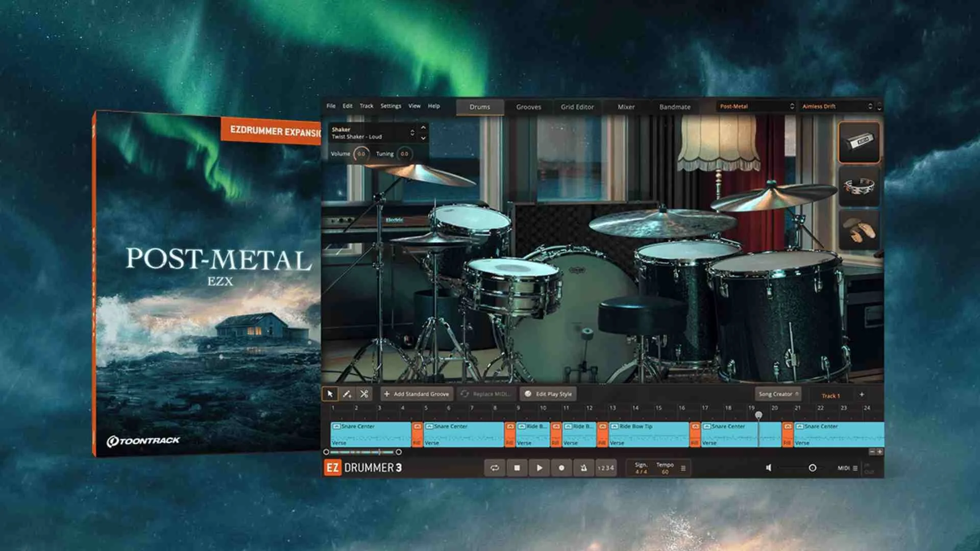The image size is (980, 551).
Task: Toggle loop playback on
Action: pos(495,468)
